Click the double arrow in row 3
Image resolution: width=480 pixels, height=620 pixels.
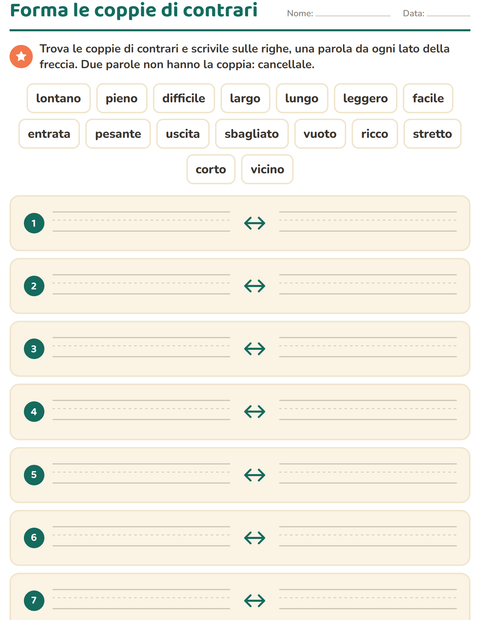coord(255,349)
